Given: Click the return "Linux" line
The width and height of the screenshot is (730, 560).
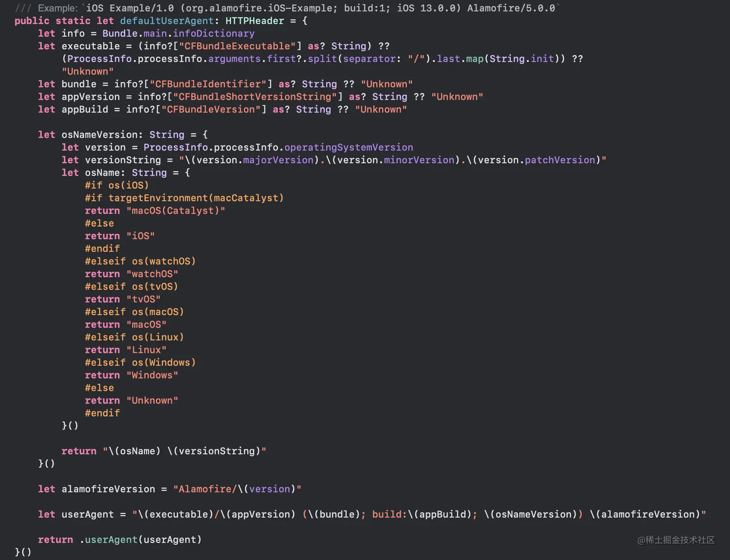Looking at the screenshot, I should [126, 350].
